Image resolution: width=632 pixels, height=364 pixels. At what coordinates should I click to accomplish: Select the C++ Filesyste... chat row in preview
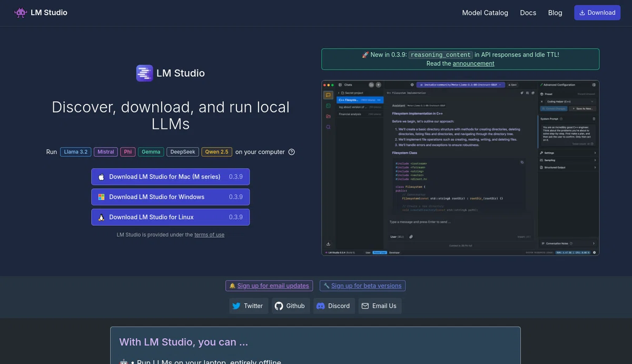click(x=360, y=99)
